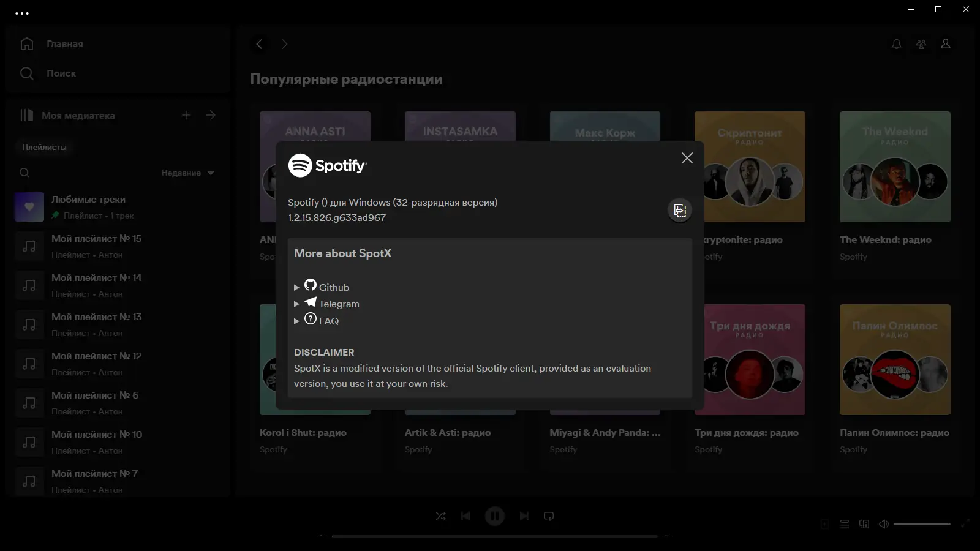Click the home icon in the sidebar
The height and width of the screenshot is (551, 980).
coord(27,44)
